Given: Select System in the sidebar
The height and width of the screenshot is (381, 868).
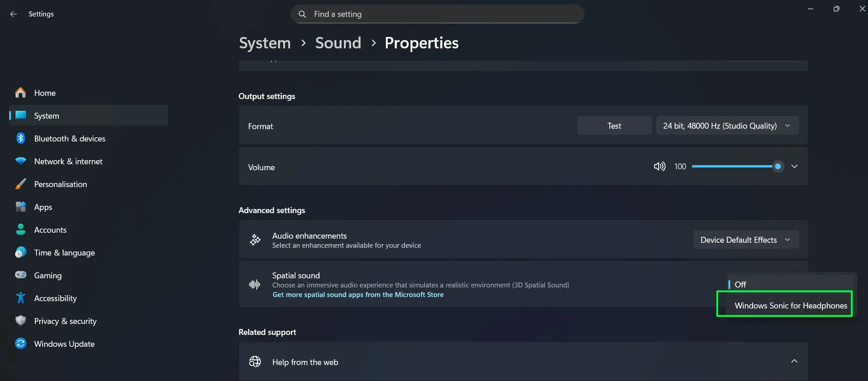Looking at the screenshot, I should 88,115.
